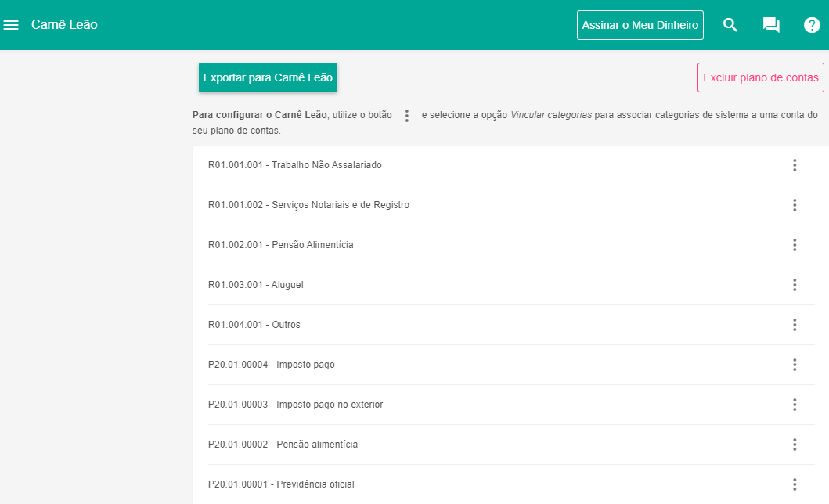Open options menu for Trabalho Não Assalariado
This screenshot has width=829, height=504.
click(x=795, y=165)
